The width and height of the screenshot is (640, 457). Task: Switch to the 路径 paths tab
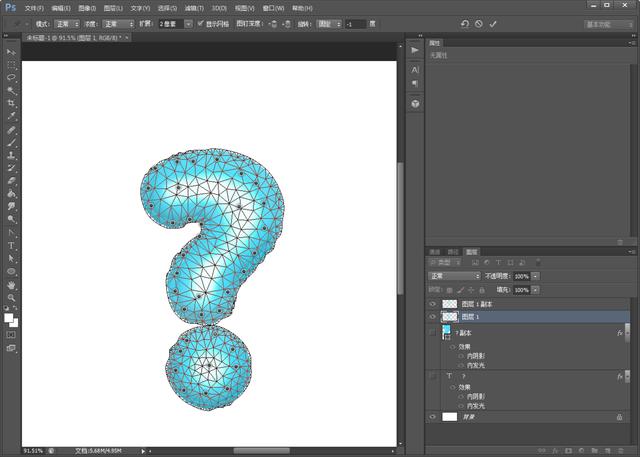click(x=453, y=252)
